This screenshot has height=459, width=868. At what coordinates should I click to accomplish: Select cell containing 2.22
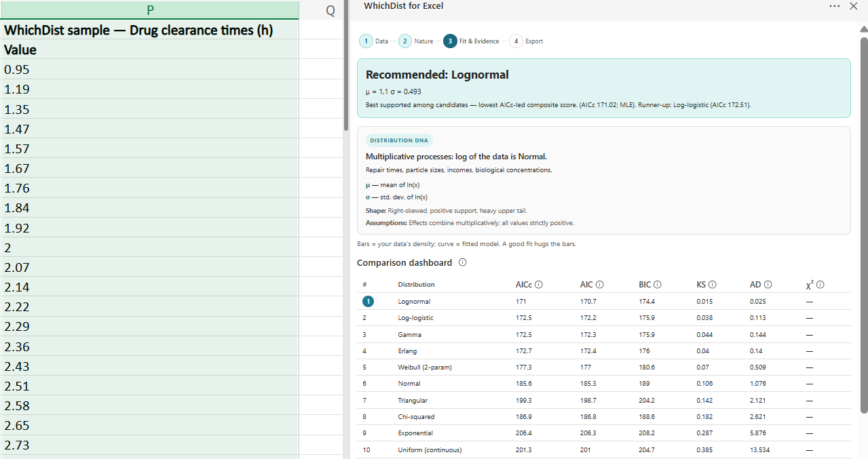(149, 306)
